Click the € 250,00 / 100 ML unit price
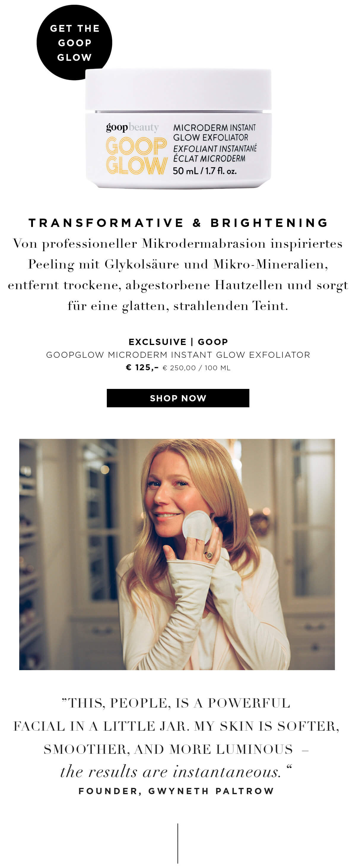 coord(196,368)
